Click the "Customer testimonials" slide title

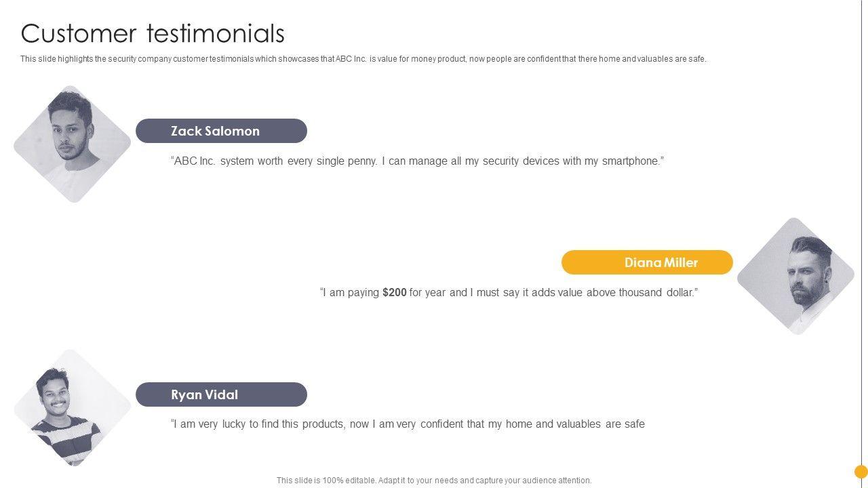click(153, 33)
